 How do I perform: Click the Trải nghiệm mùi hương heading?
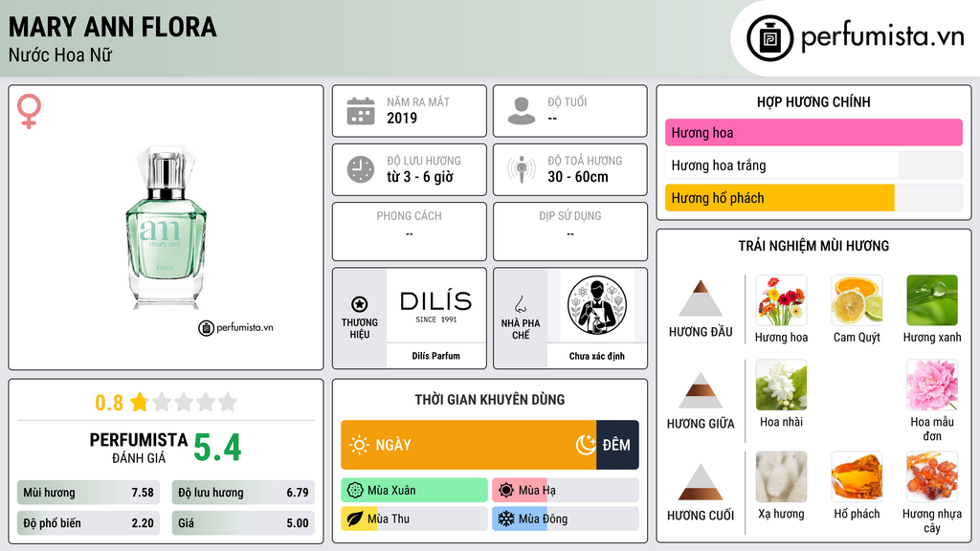click(x=813, y=246)
